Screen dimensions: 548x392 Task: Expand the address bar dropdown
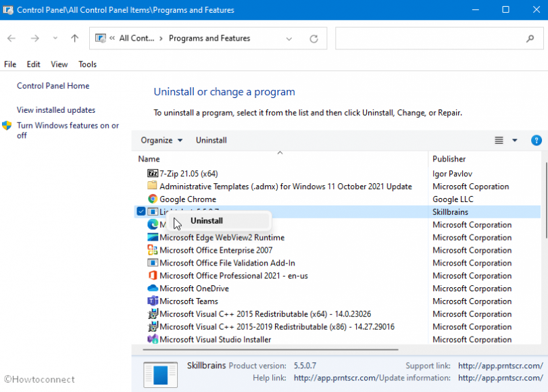290,39
